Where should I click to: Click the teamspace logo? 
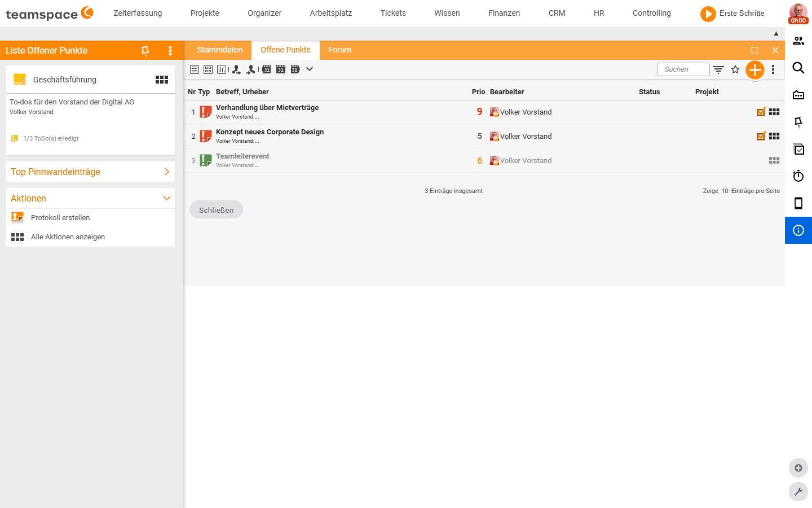pos(49,14)
